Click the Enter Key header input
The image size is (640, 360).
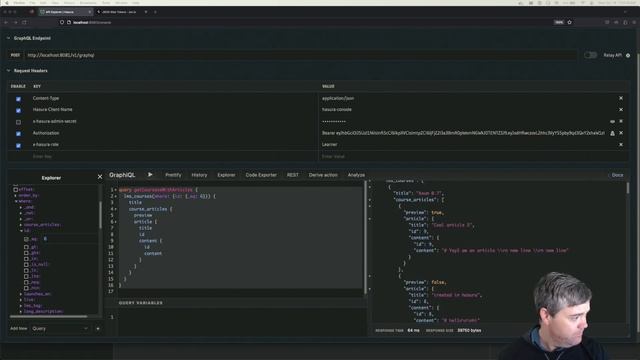pyautogui.click(x=174, y=156)
